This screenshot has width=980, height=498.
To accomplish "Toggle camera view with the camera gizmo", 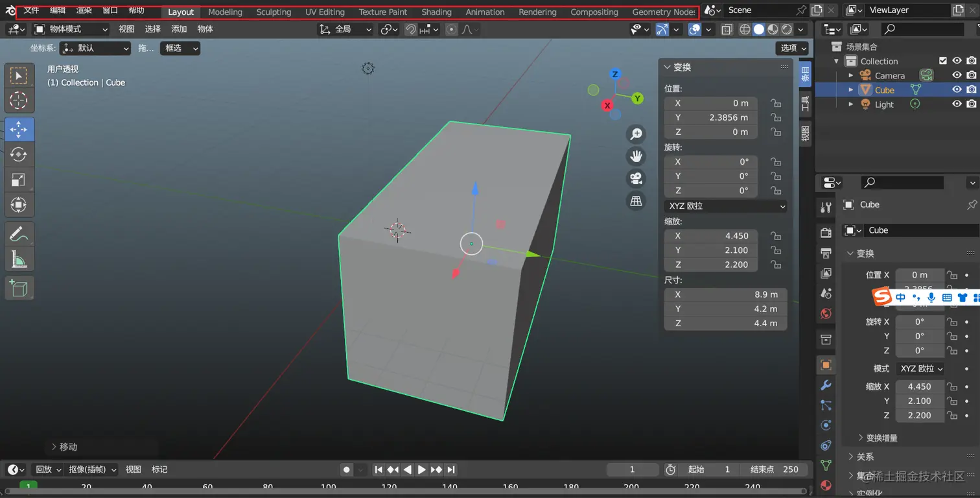I will pyautogui.click(x=636, y=178).
